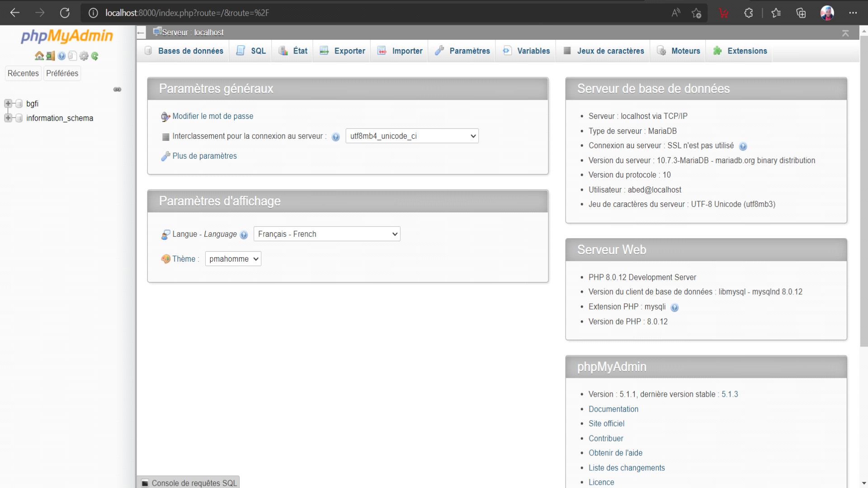The height and width of the screenshot is (488, 868).
Task: Click the MariaDB documentation copy icon
Action: point(72,56)
